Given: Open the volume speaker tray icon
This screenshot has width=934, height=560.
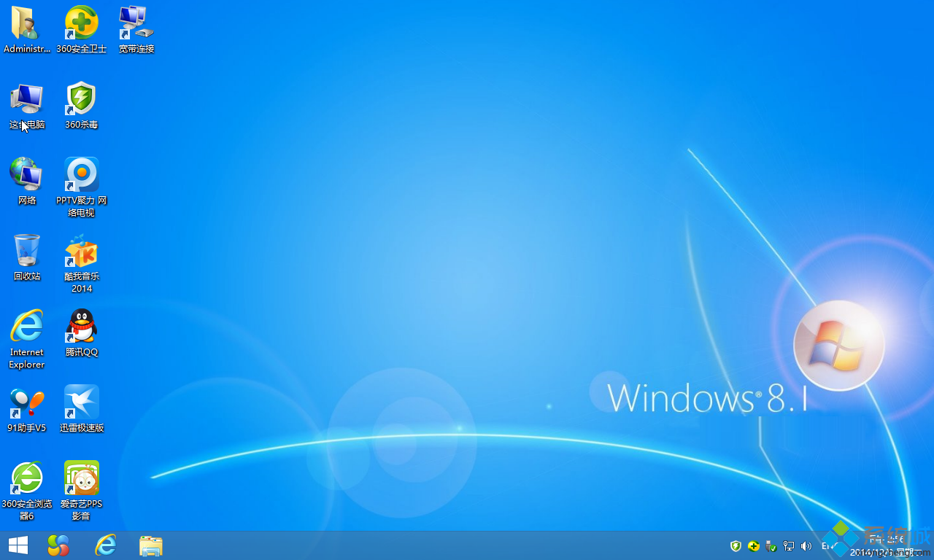Looking at the screenshot, I should (806, 545).
